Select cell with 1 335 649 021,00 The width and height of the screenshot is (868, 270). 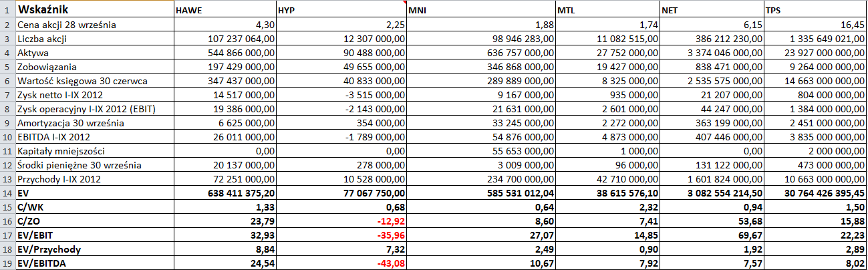(x=815, y=39)
